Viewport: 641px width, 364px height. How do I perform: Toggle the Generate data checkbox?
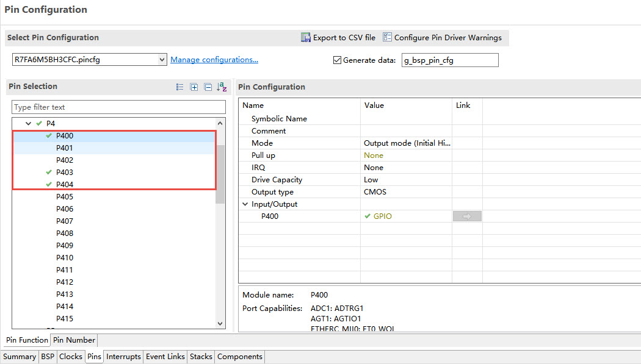coord(337,60)
